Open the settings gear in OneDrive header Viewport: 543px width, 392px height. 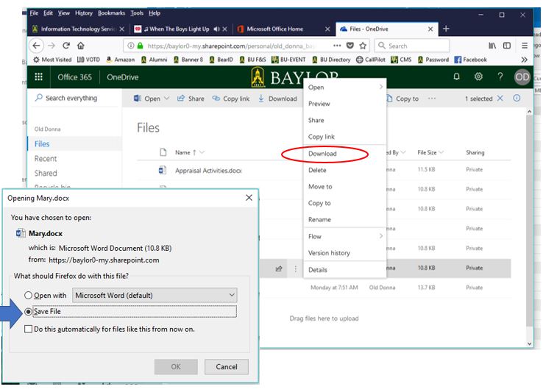478,76
